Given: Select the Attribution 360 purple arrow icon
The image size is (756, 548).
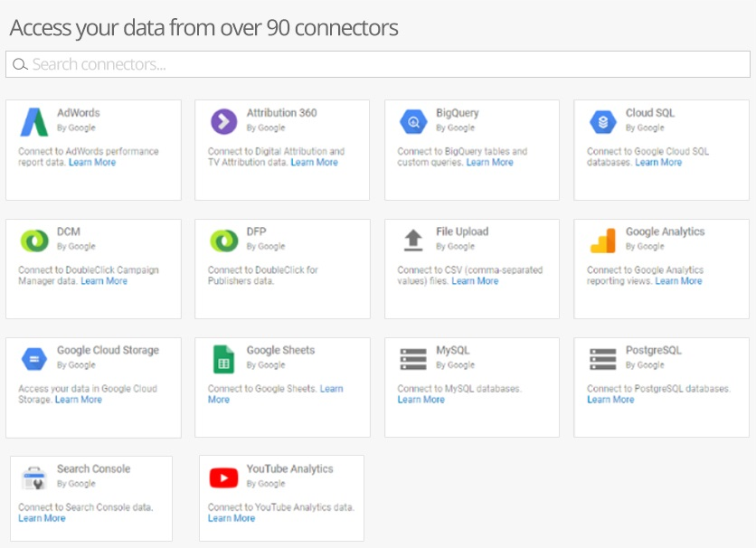Looking at the screenshot, I should click(223, 121).
